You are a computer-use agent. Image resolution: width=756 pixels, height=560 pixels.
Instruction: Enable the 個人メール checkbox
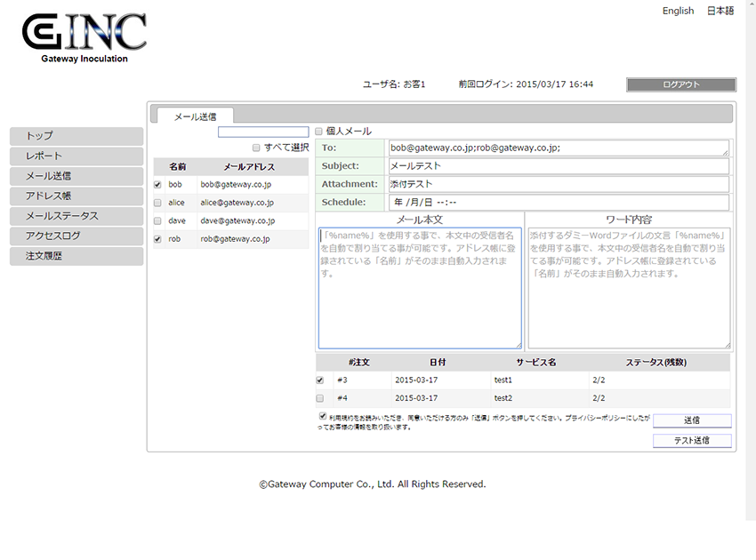tap(318, 132)
